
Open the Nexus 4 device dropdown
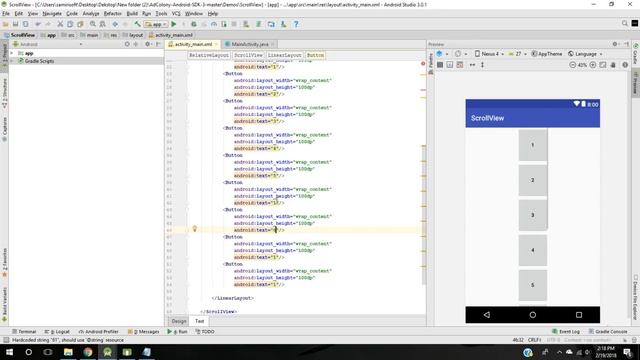489,54
